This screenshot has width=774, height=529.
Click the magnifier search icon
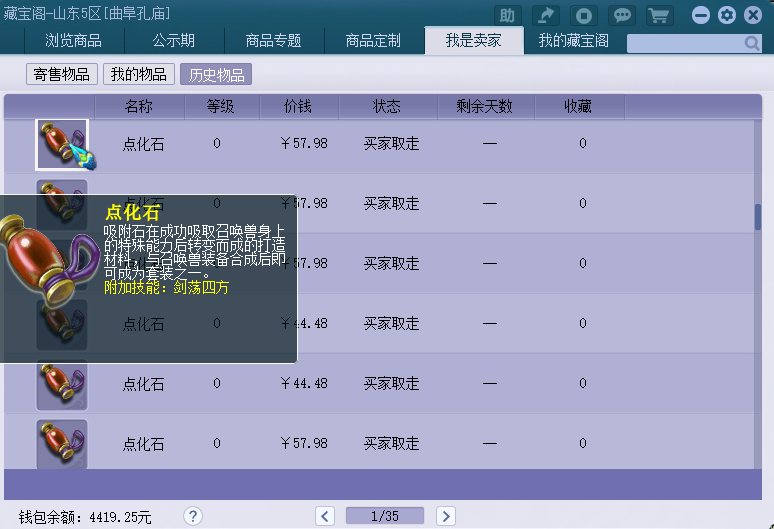pyautogui.click(x=752, y=43)
